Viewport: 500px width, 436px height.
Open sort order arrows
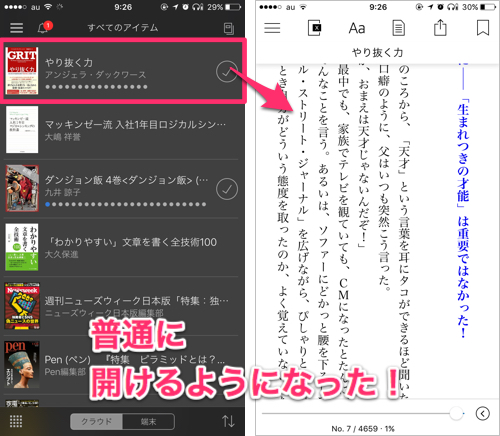[x=228, y=421]
